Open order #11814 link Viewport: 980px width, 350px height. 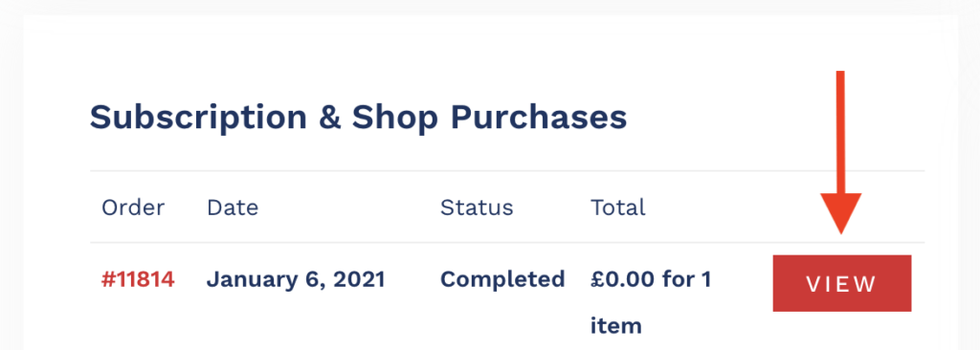(x=138, y=279)
